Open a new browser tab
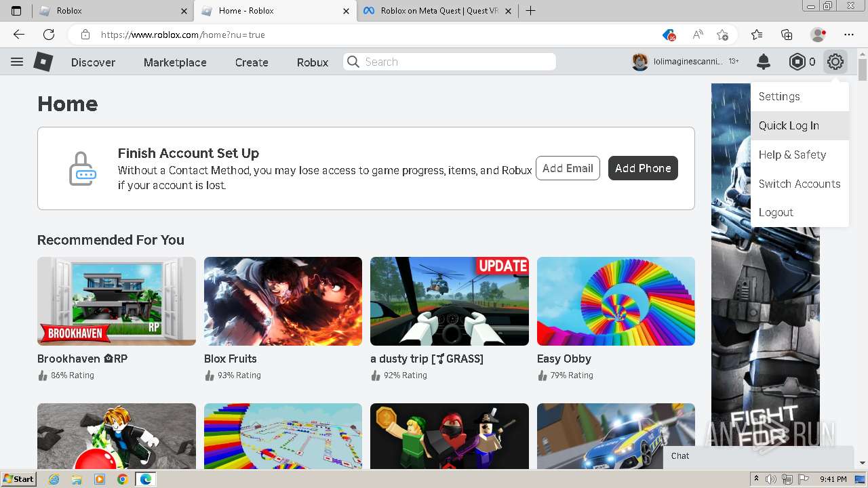Screen dimensions: 868x488 coord(531,11)
